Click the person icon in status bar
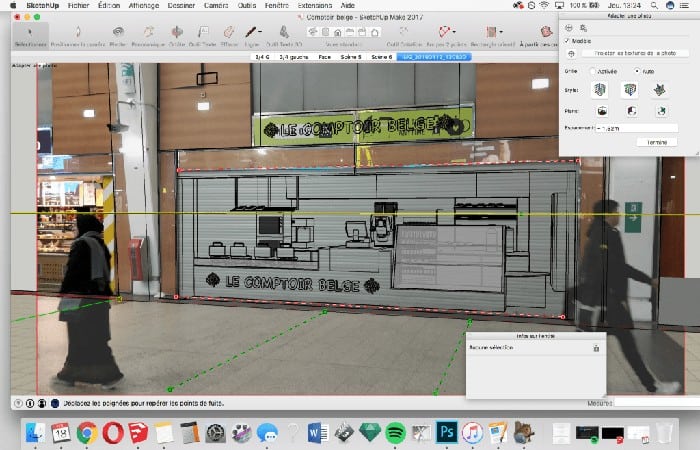Image resolution: width=700 pixels, height=450 pixels. point(42,403)
